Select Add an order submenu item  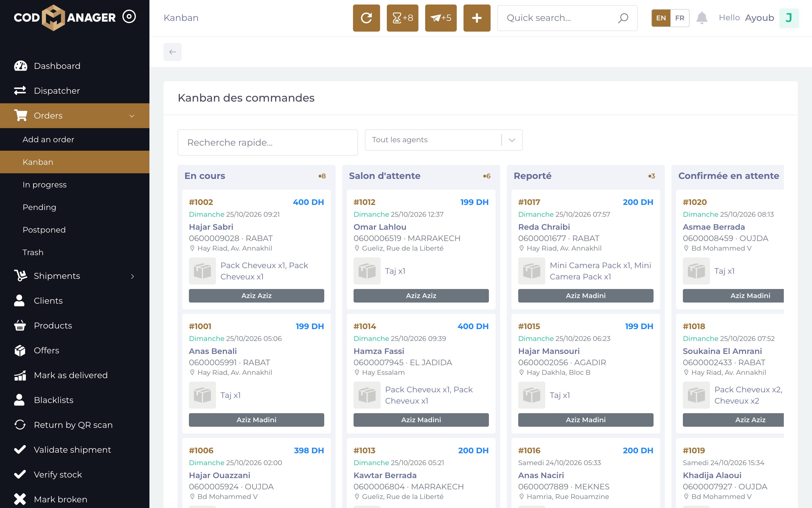(x=74, y=139)
